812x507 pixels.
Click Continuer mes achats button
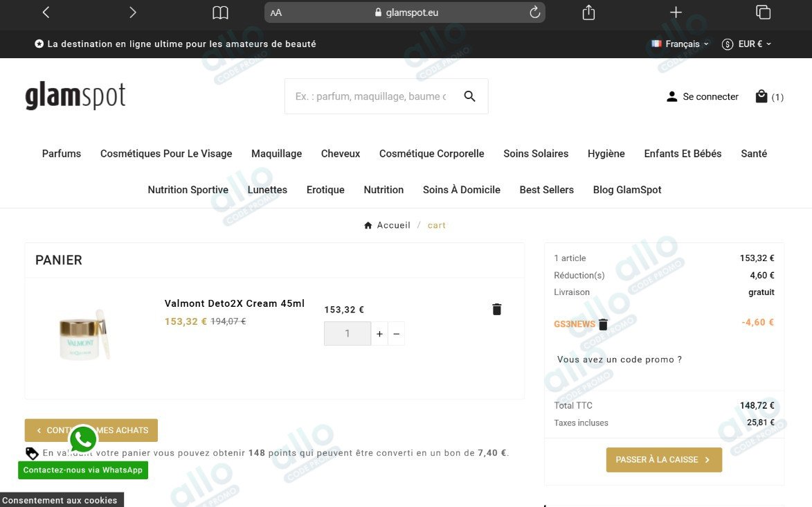tap(91, 430)
